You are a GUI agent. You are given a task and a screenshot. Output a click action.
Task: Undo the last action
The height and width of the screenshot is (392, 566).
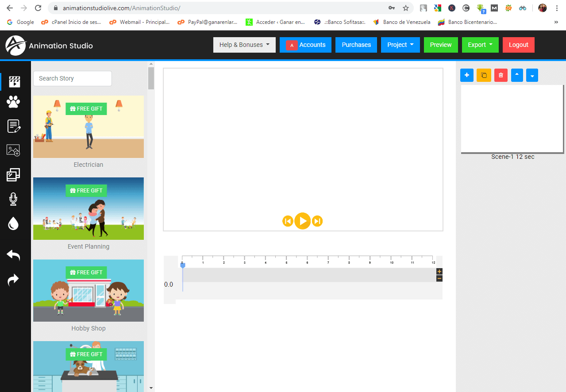point(13,255)
